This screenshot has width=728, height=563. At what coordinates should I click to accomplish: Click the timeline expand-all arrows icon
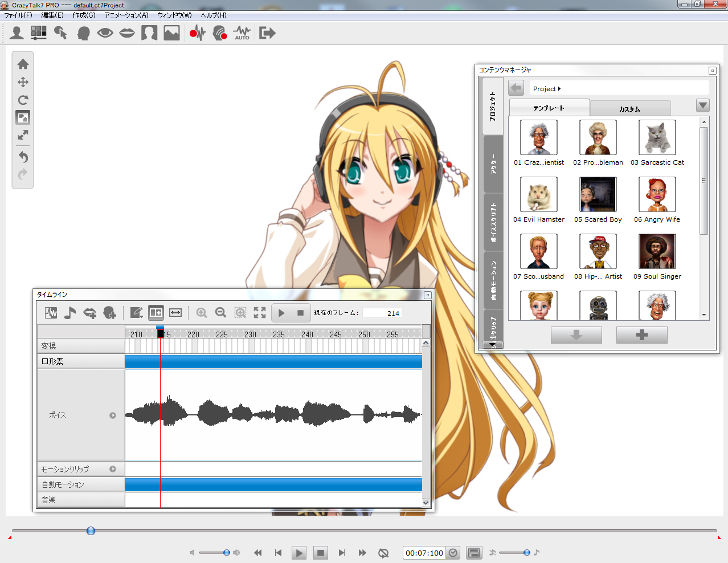pos(260,312)
